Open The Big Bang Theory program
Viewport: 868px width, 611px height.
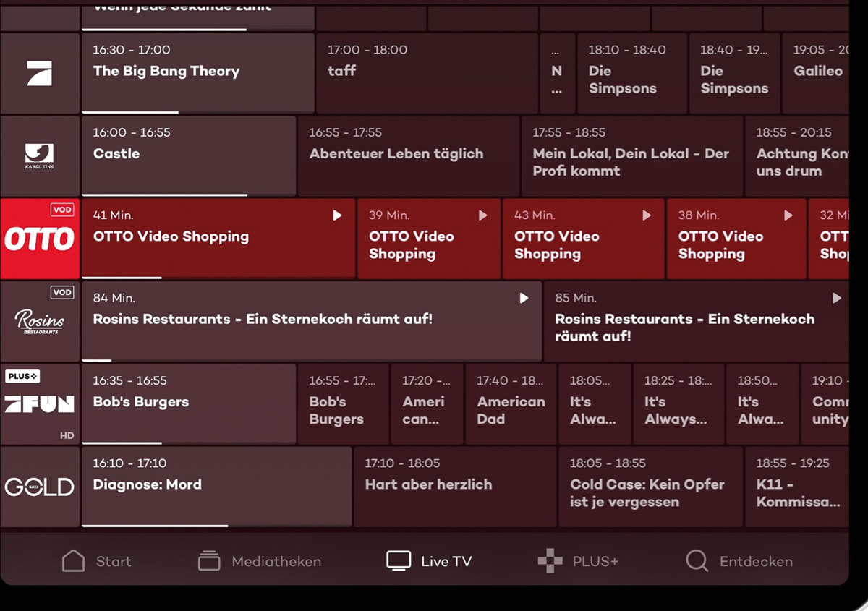[198, 73]
